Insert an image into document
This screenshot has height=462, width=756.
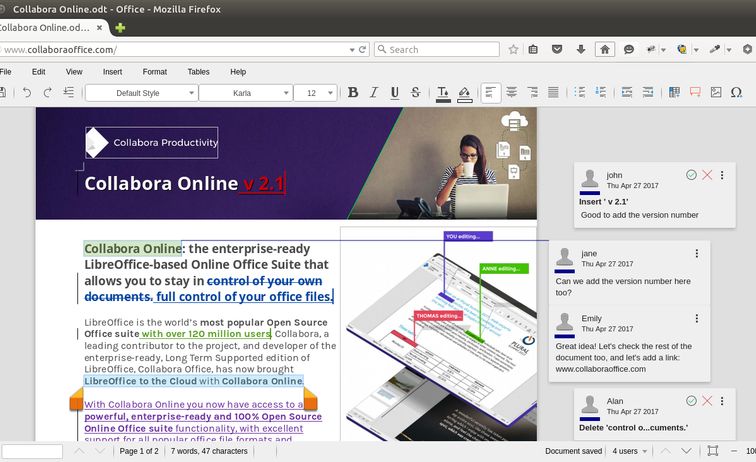716,93
